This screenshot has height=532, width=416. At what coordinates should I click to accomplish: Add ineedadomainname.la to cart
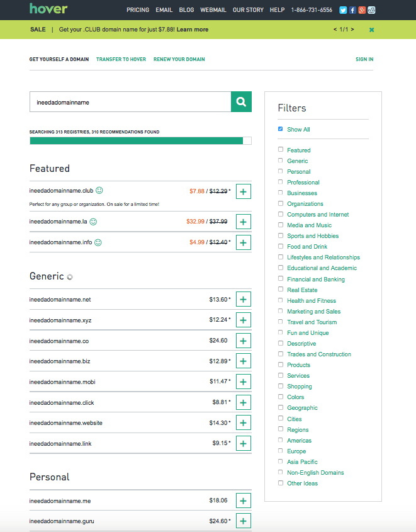coord(243,222)
